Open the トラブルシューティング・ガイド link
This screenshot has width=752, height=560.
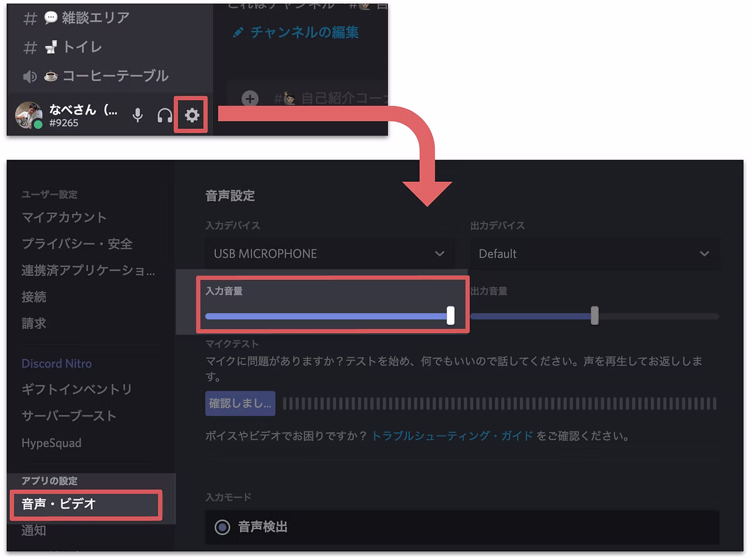(452, 435)
